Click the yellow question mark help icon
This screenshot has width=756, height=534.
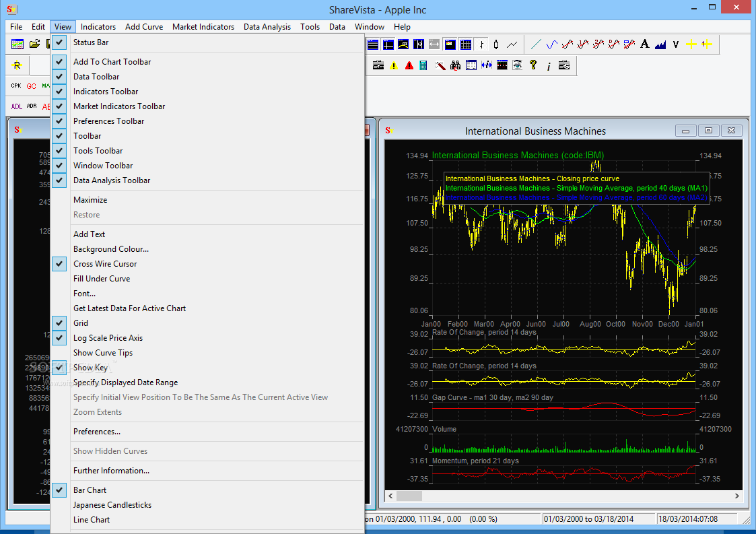(x=532, y=65)
